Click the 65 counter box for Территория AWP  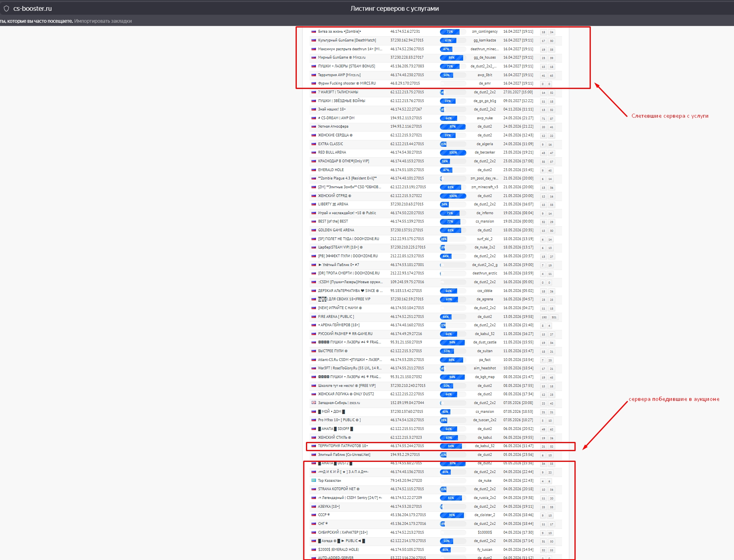point(551,75)
